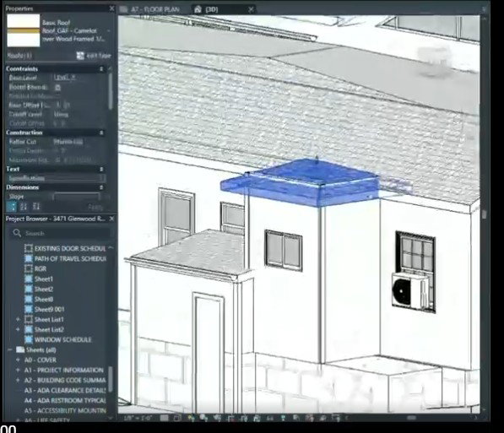The height and width of the screenshot is (433, 504).
Task: Click the magnifier search icon in Project Browser
Action: click(17, 233)
